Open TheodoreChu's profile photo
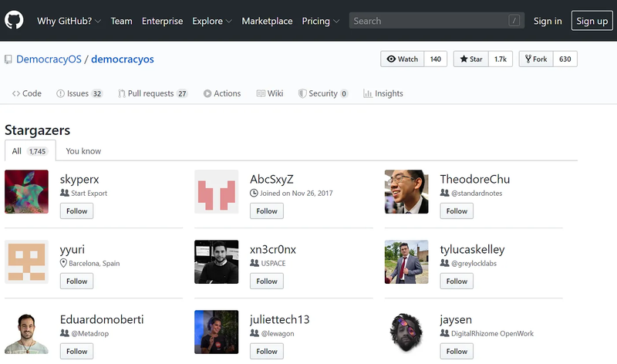 tap(406, 192)
